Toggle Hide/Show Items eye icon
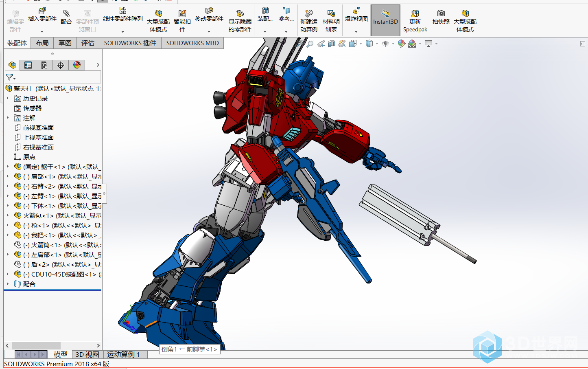 tap(385, 44)
